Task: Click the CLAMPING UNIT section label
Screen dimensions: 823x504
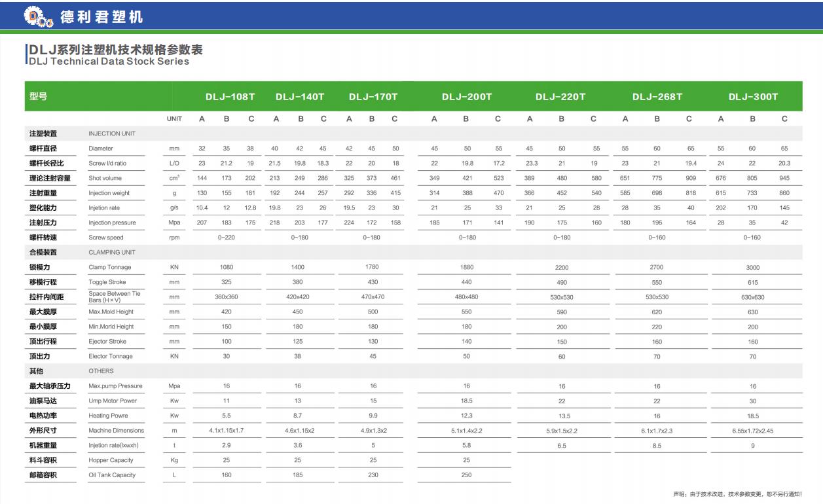Action: coord(113,252)
